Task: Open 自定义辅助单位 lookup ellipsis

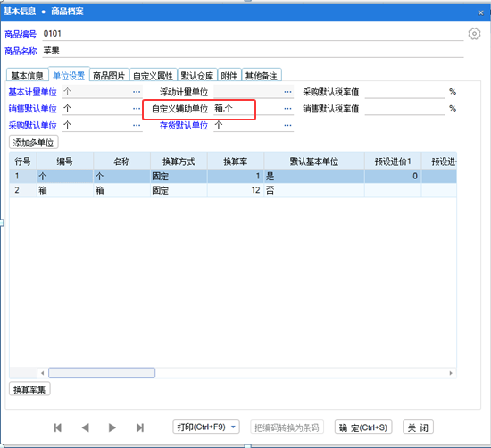Action: 287,108
